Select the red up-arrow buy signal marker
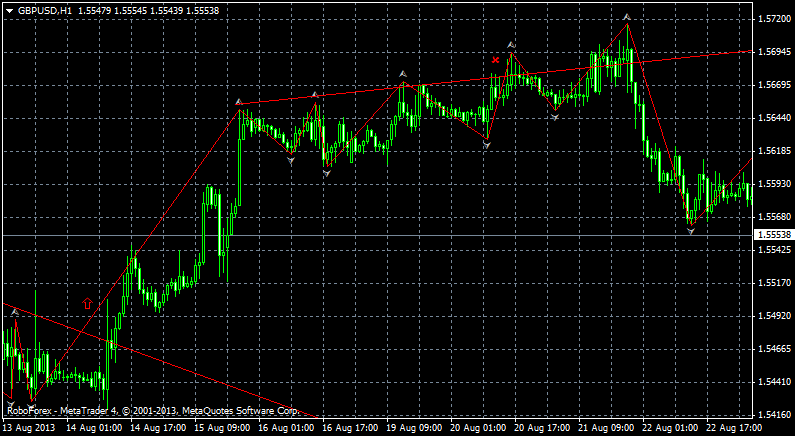Viewport: 795px width, 436px height. click(88, 303)
